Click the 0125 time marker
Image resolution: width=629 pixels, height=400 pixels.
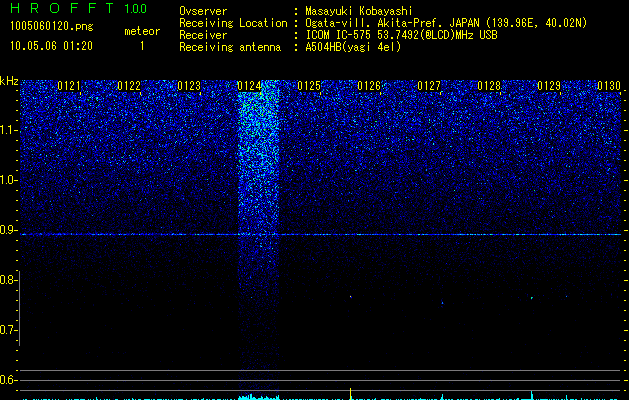[x=309, y=86]
